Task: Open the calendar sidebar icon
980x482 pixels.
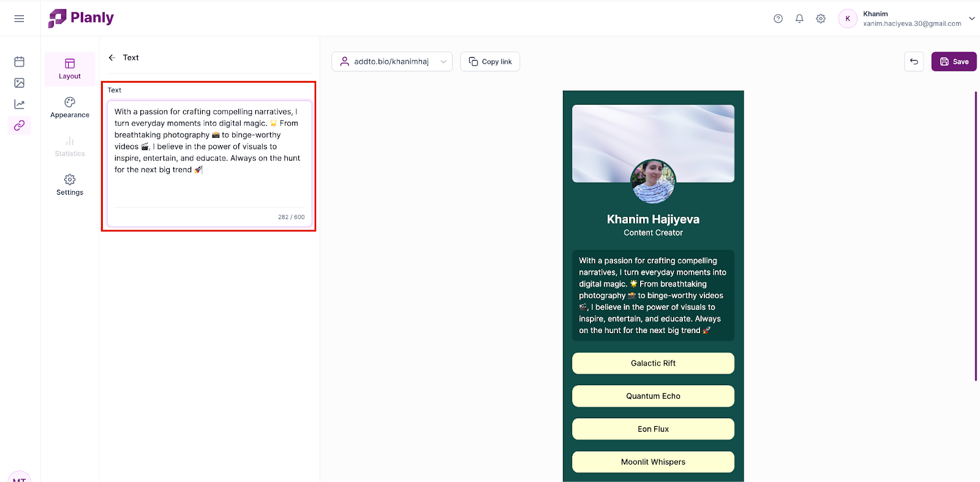Action: click(x=20, y=61)
